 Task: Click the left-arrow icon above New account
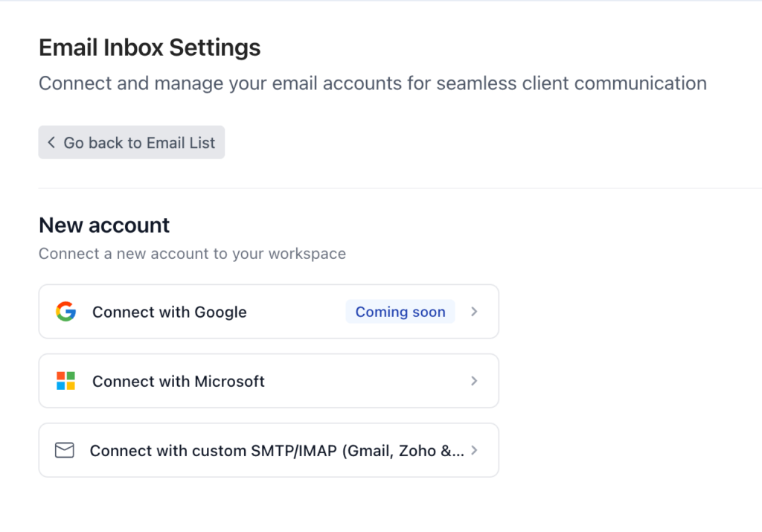tap(51, 142)
